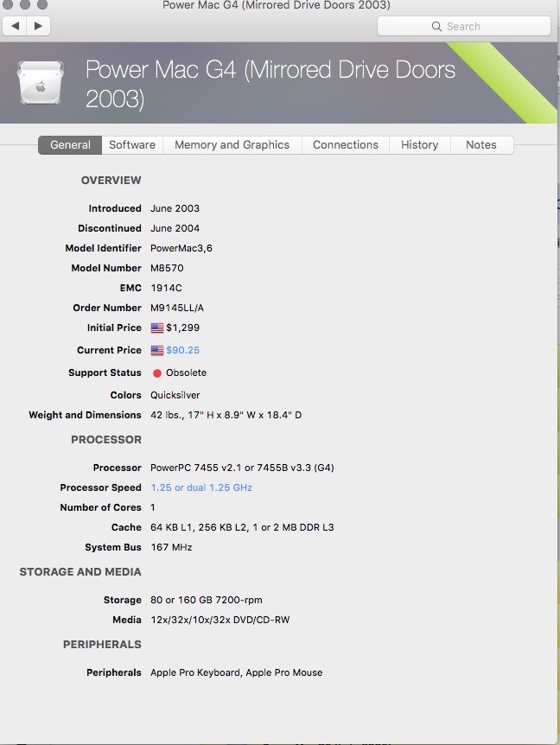
Task: Click the 42 lbs. dimensions value
Action: [226, 415]
